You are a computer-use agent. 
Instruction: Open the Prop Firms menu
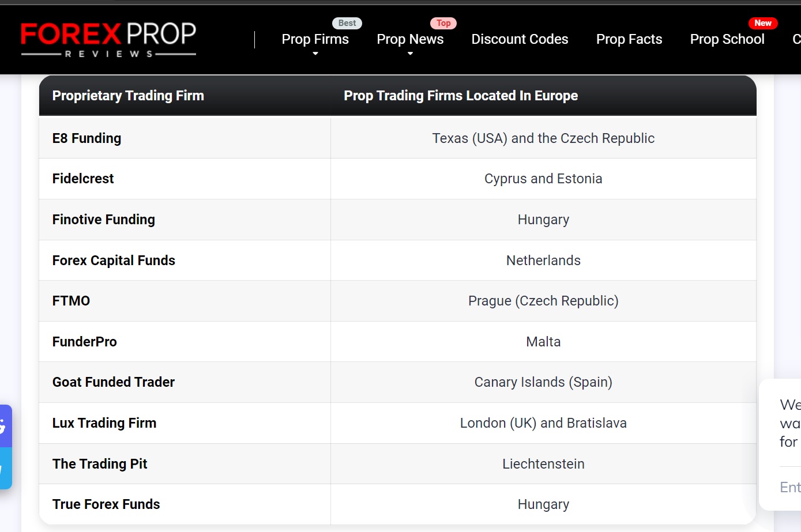[x=315, y=39]
